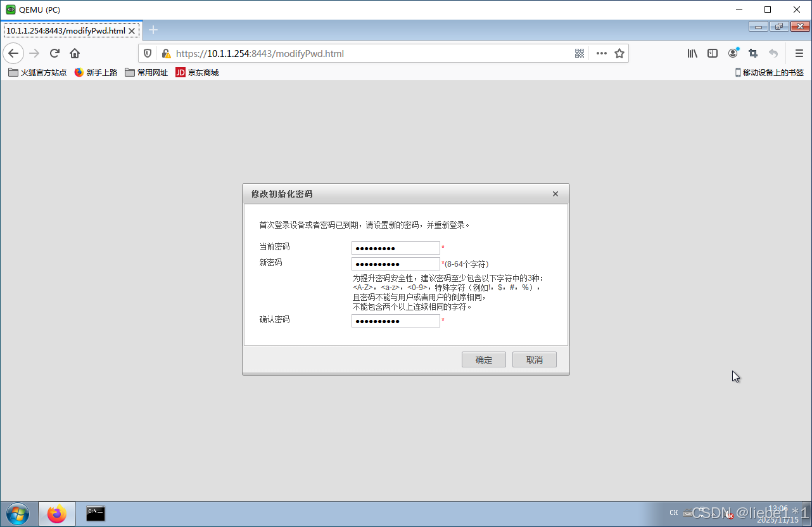Open the 新手上路 bookmark
812x527 pixels.
[96, 72]
